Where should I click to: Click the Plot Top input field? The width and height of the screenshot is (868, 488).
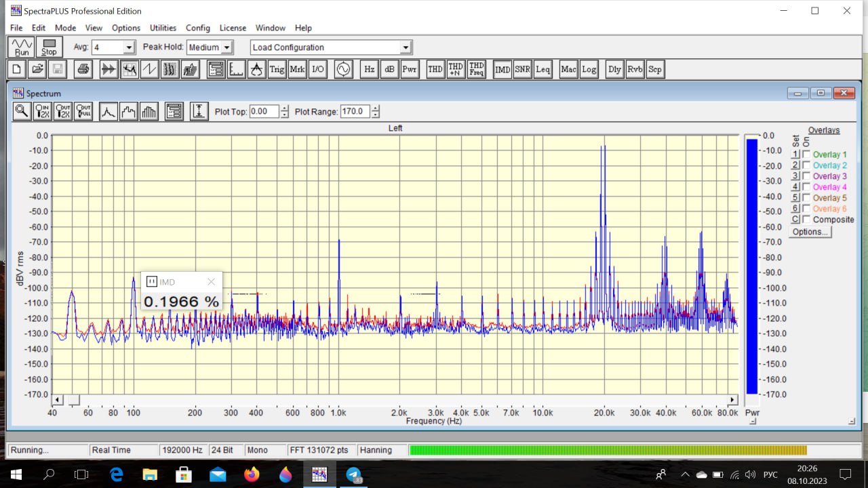264,111
